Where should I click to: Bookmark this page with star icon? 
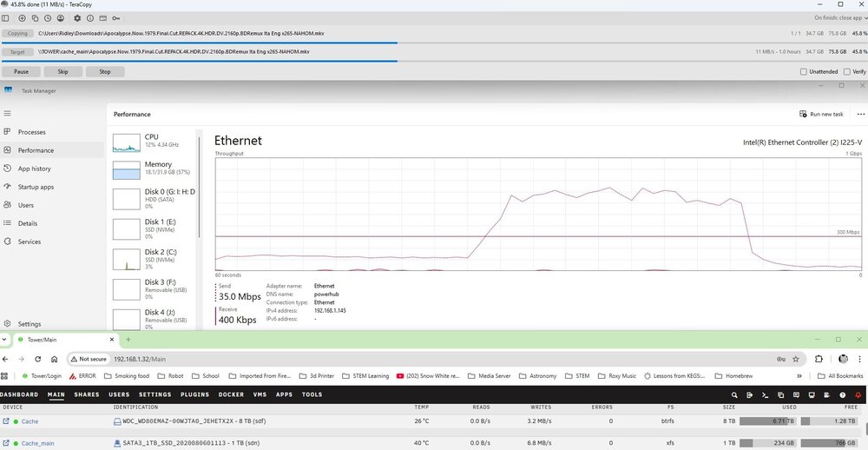pos(796,359)
